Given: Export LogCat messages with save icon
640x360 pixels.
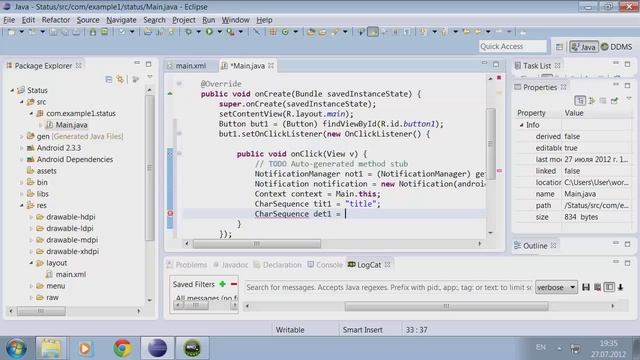Looking at the screenshot, I should tap(586, 287).
